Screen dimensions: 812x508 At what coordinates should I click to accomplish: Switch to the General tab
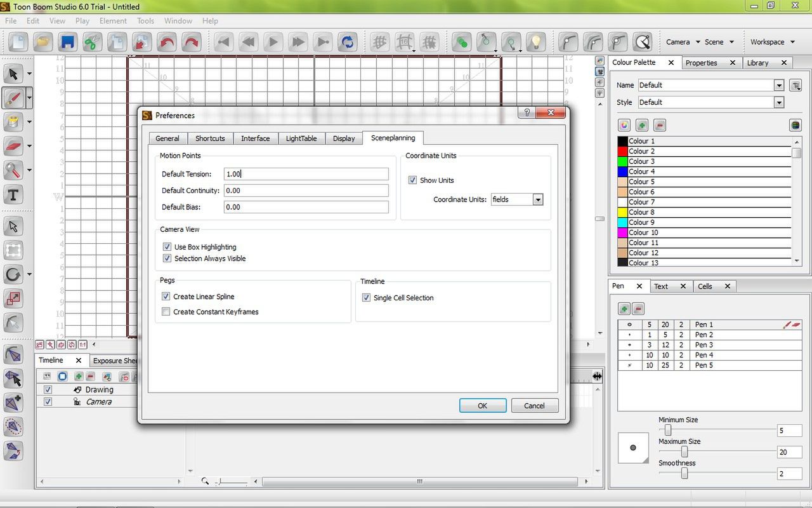click(x=167, y=138)
